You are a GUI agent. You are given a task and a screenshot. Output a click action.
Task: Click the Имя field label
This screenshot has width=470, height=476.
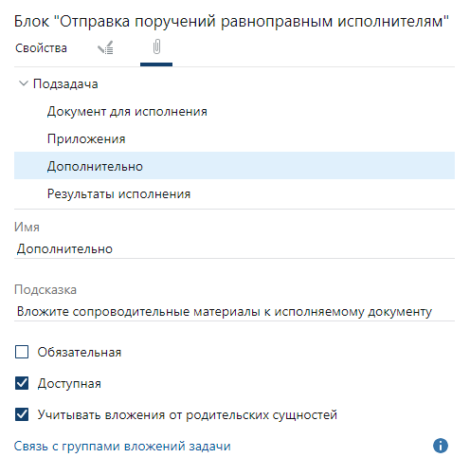pos(27,227)
